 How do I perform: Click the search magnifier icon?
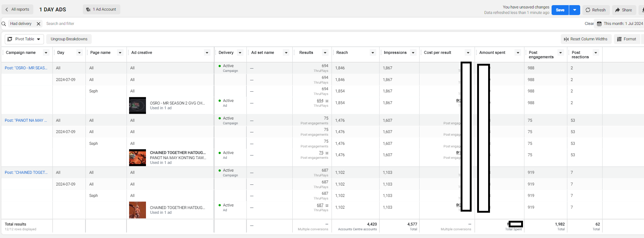point(4,24)
